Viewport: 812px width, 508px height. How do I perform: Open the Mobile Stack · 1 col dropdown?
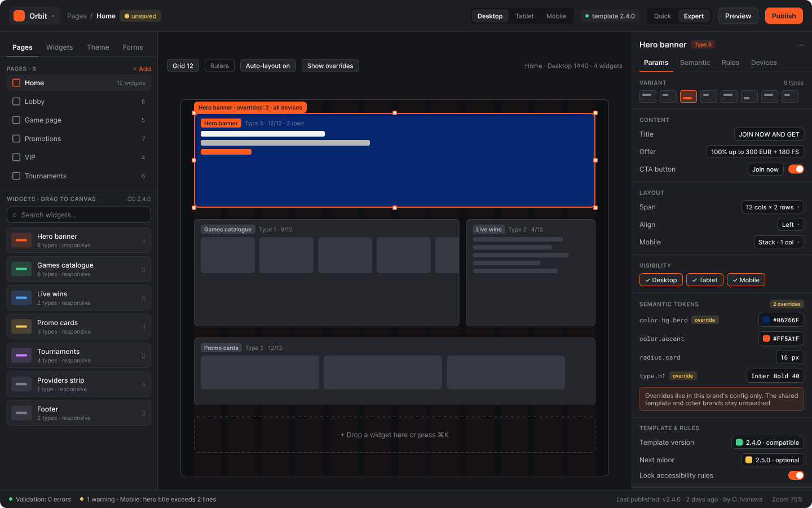pyautogui.click(x=779, y=242)
